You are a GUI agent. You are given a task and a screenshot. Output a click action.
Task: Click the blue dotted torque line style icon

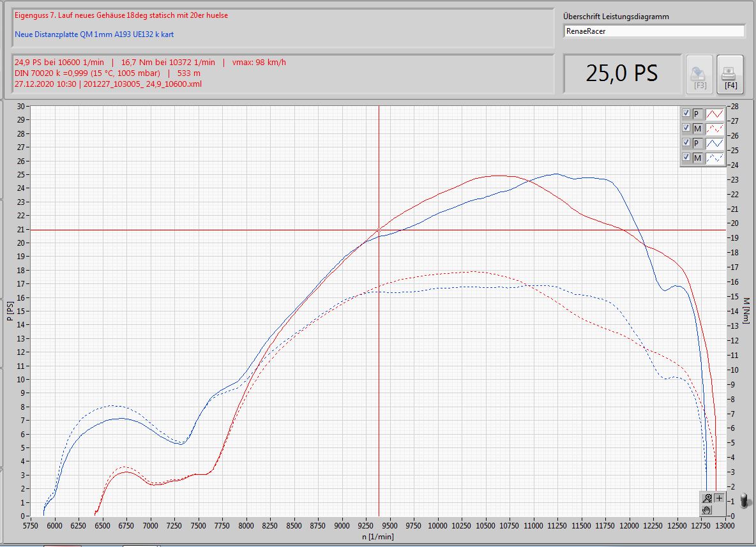(x=714, y=158)
